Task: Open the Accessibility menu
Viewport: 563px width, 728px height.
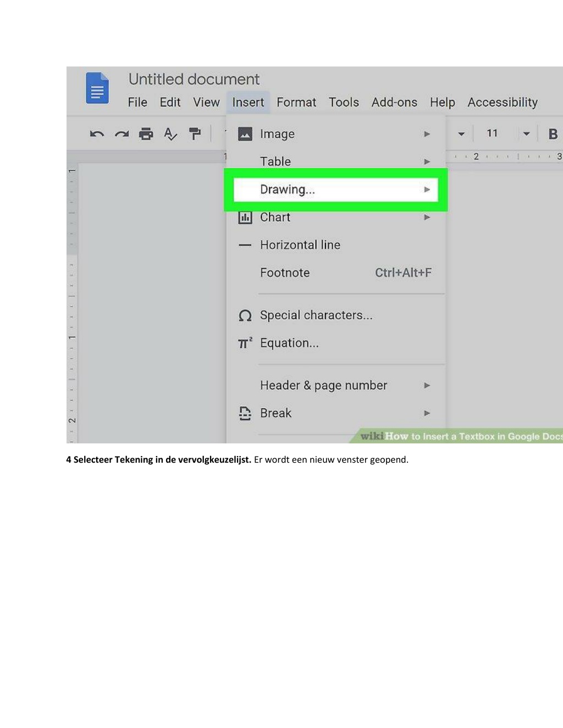Action: click(x=503, y=102)
